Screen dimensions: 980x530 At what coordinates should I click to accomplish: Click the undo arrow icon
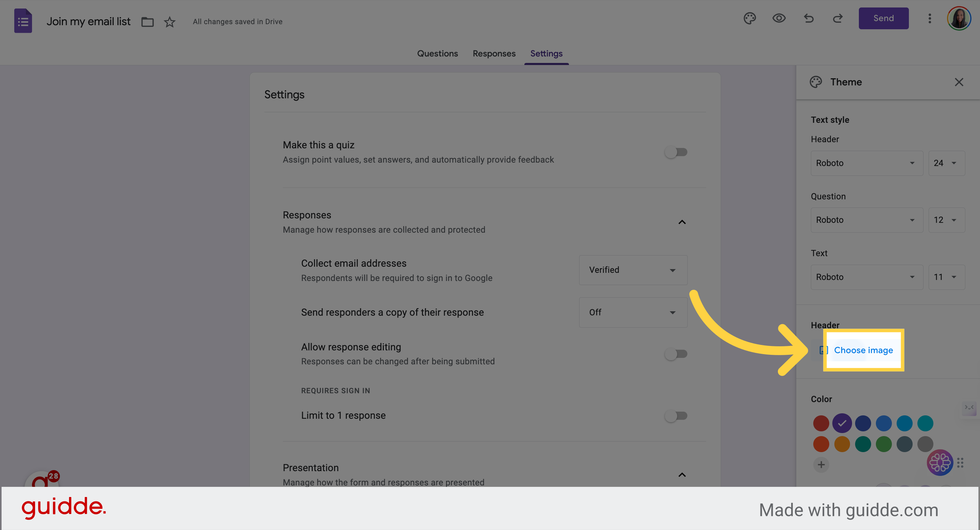[x=808, y=18]
